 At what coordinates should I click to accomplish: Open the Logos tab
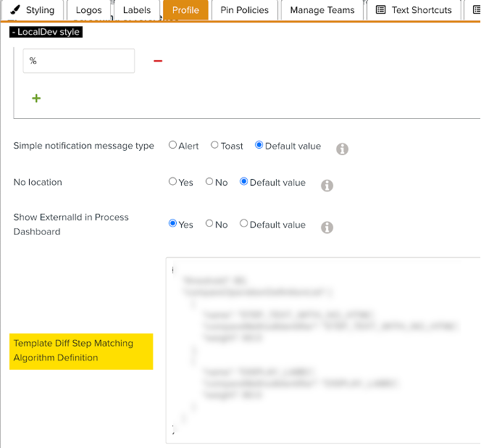[x=88, y=10]
